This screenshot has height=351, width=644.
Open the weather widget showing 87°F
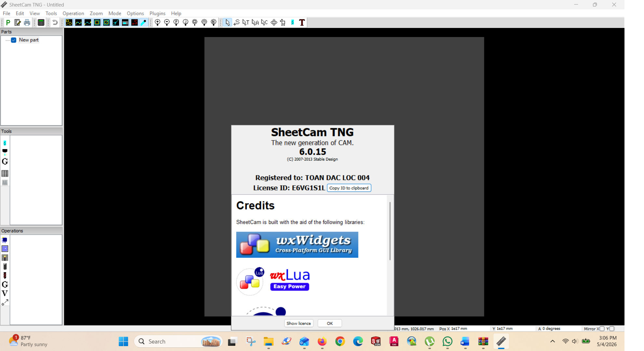pos(29,341)
